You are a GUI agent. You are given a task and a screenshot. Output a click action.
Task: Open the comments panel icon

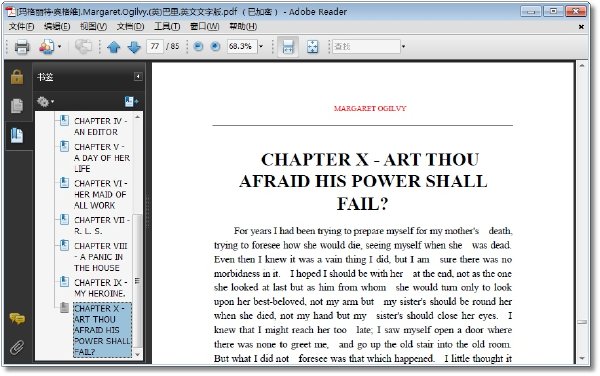coord(17,318)
